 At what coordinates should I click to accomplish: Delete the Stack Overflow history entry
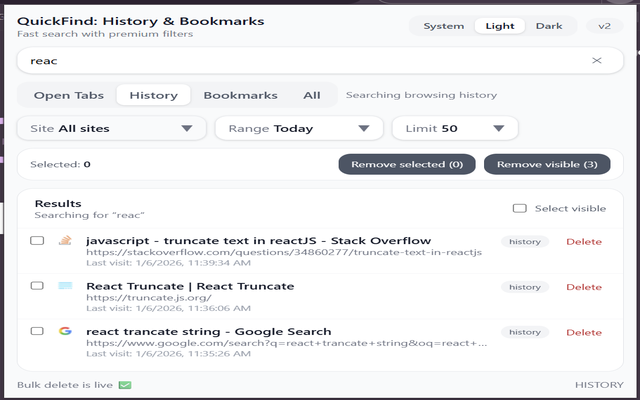pos(584,242)
